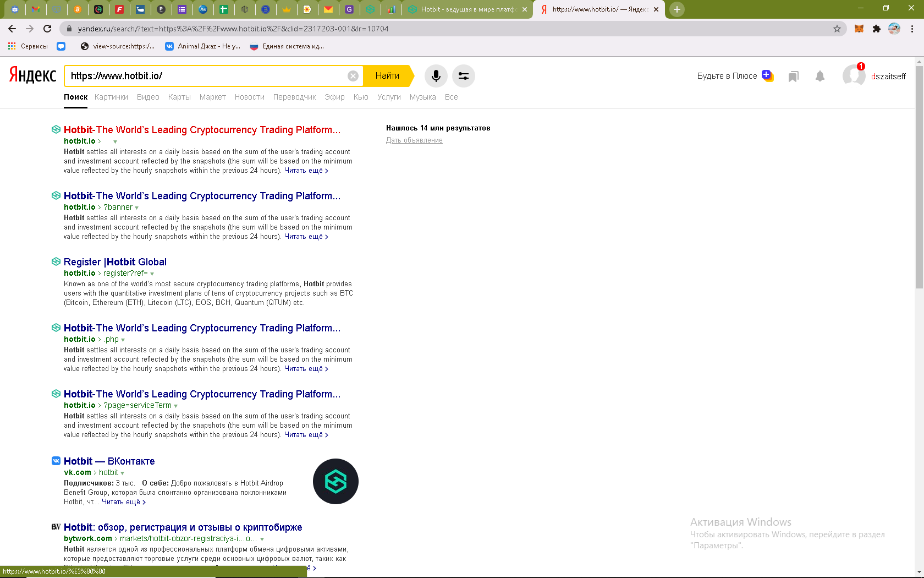Open the red first Hotbit result title

tap(202, 130)
